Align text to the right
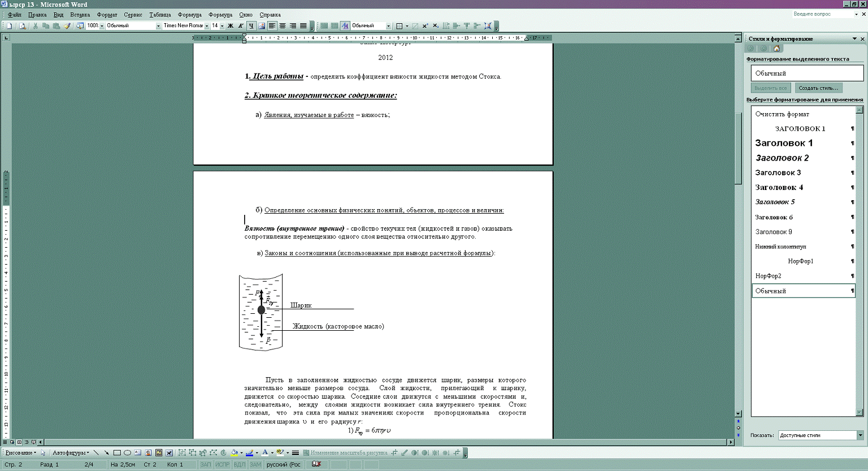Image resolution: width=868 pixels, height=471 pixels. (x=293, y=26)
